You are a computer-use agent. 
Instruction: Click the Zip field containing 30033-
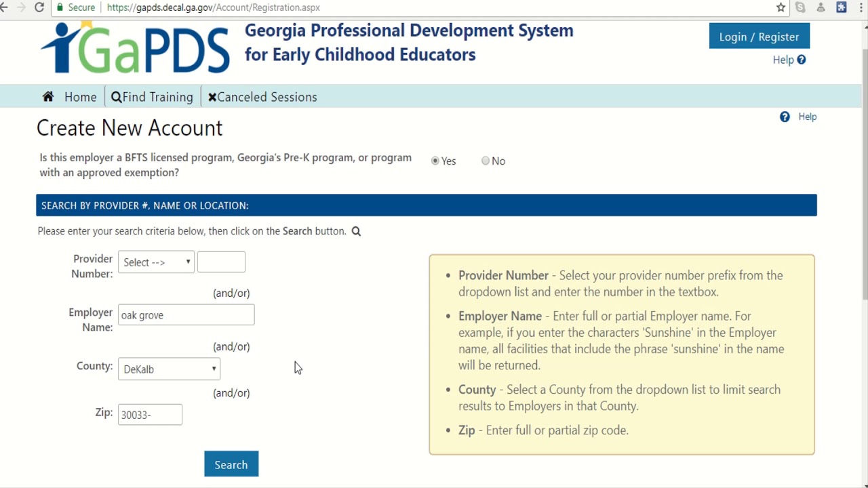[x=150, y=415]
